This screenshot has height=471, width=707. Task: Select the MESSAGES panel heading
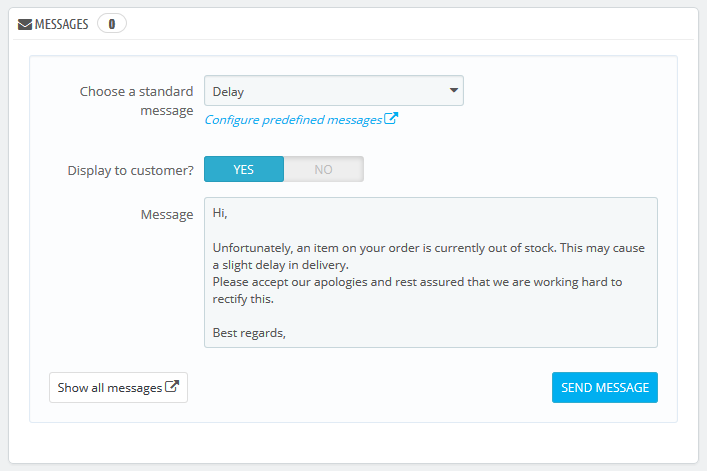61,24
